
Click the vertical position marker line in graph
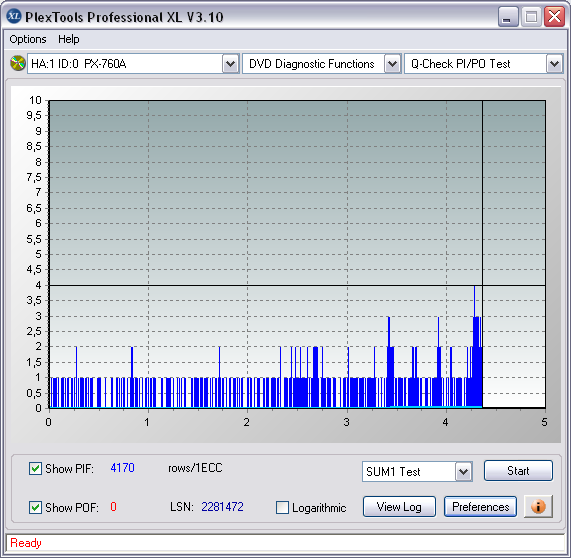[483, 254]
